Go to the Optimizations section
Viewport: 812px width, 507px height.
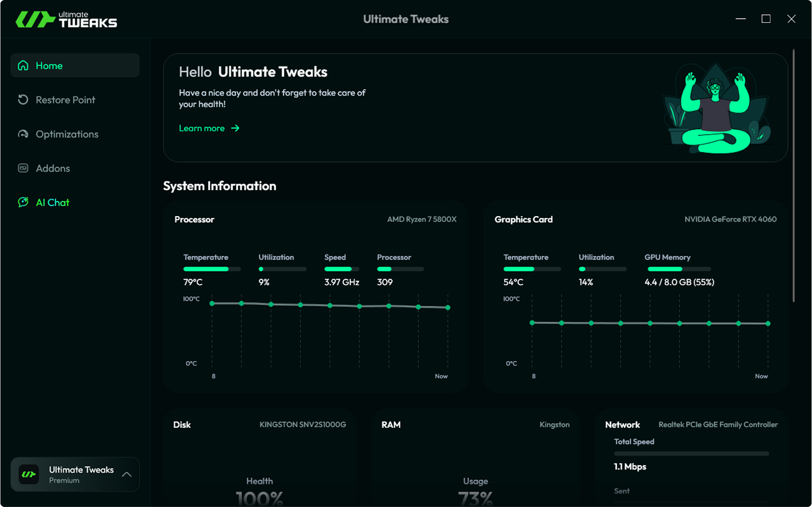click(75, 134)
